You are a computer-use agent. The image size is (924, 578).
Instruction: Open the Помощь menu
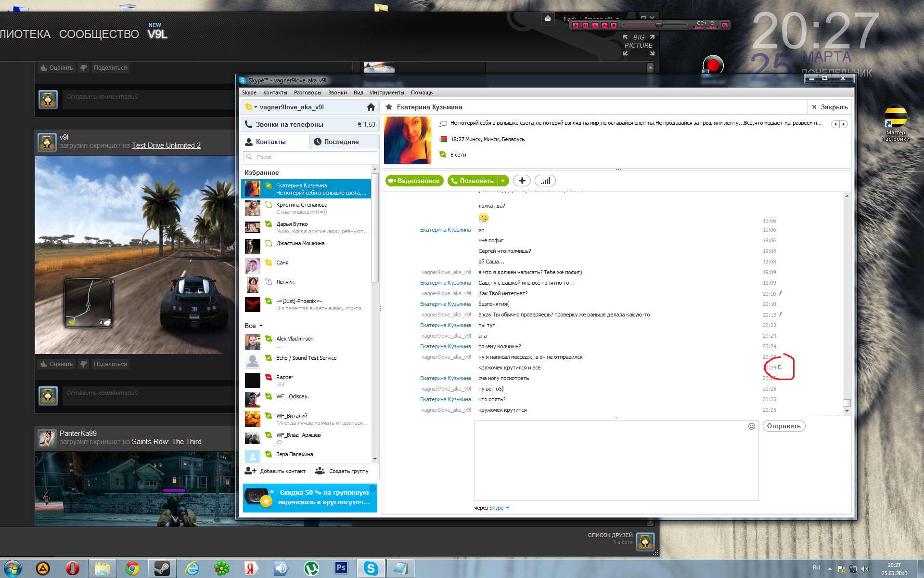click(422, 92)
